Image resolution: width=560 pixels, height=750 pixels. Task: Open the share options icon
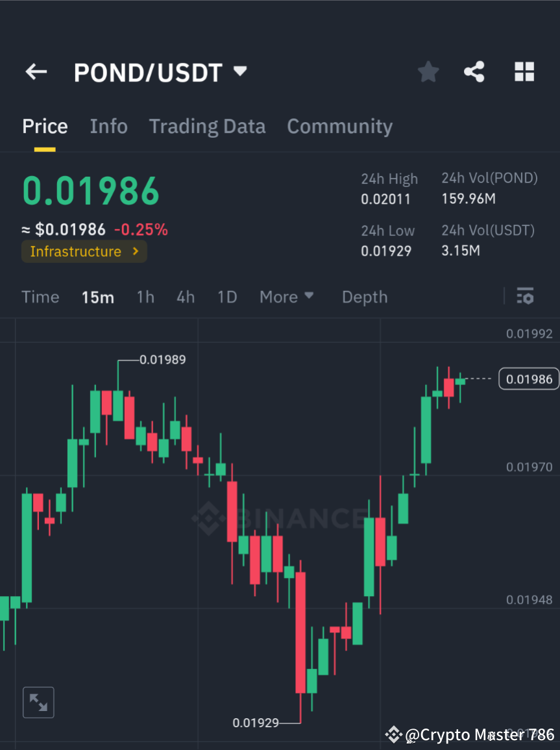(474, 71)
